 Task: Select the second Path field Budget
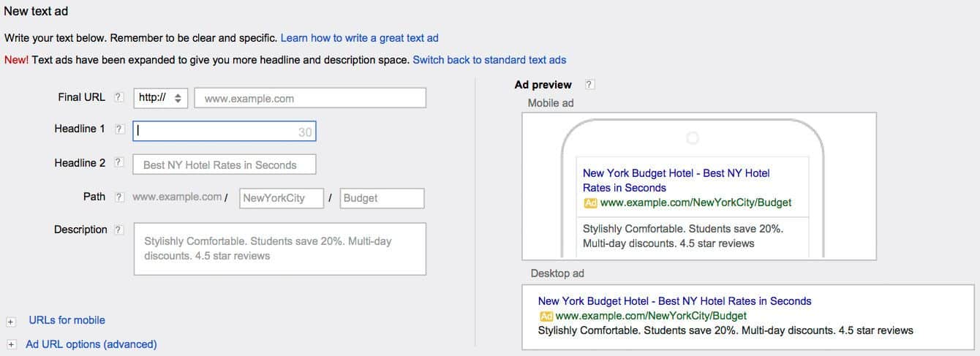(382, 198)
